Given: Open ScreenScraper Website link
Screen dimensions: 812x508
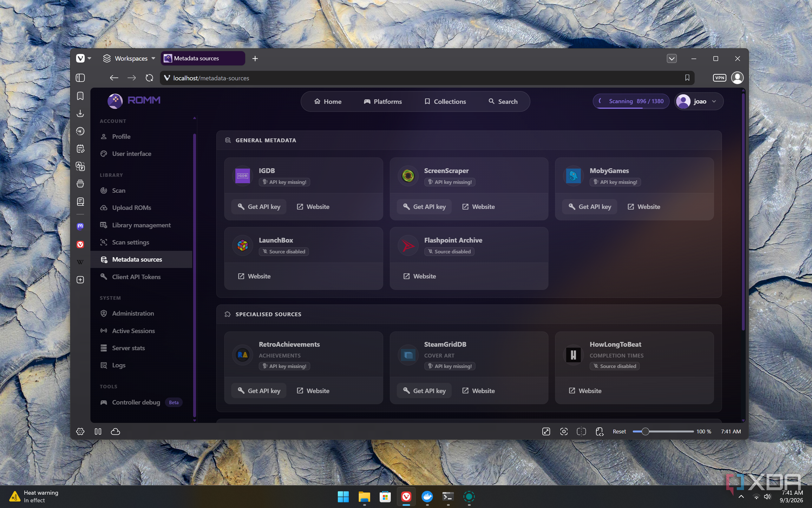Looking at the screenshot, I should click(x=478, y=207).
